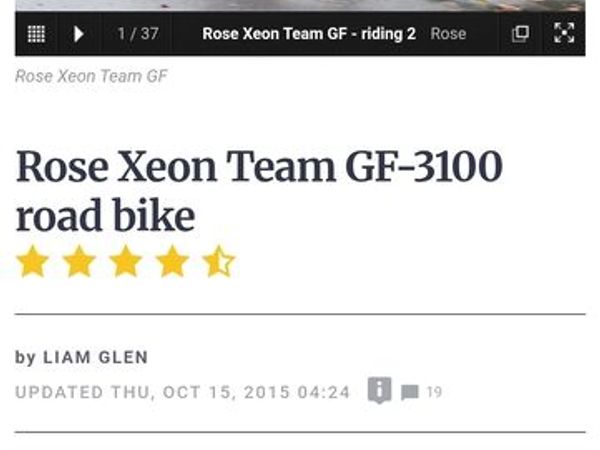
Task: Click the half-filled fifth rating star
Action: click(x=218, y=262)
